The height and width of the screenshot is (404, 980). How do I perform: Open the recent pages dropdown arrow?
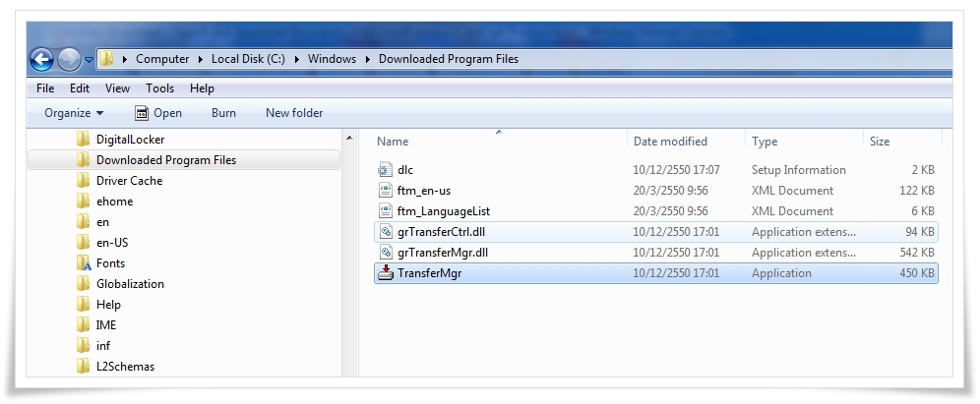89,60
